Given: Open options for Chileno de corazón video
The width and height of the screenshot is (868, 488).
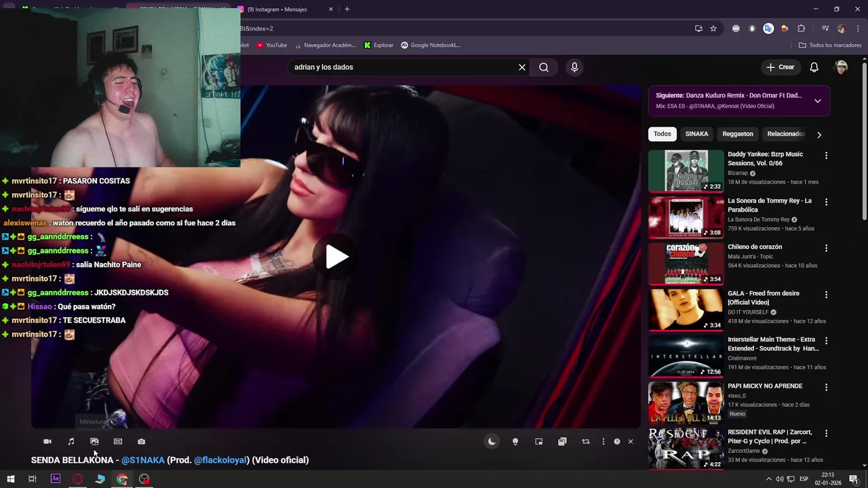Looking at the screenshot, I should coord(826,248).
